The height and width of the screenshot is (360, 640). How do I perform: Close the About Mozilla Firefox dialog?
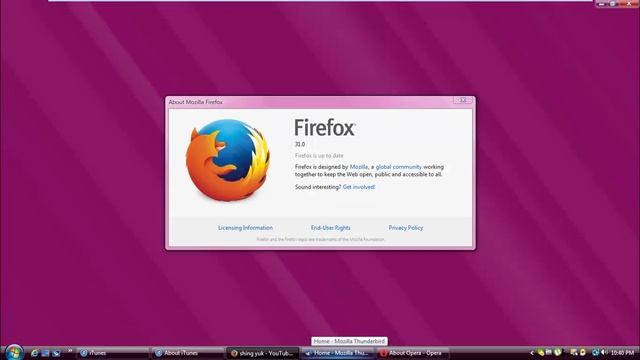click(x=462, y=100)
